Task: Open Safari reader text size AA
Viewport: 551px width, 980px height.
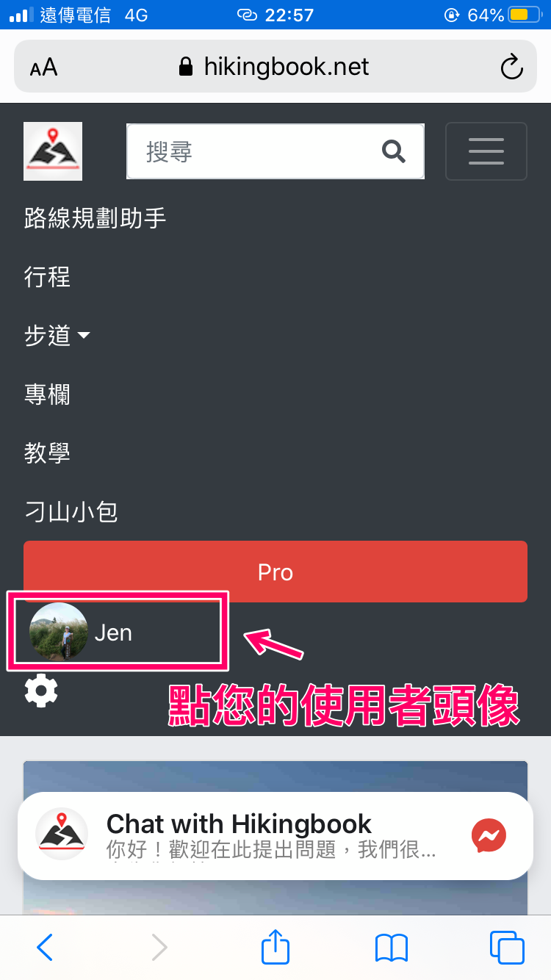Action: tap(43, 68)
